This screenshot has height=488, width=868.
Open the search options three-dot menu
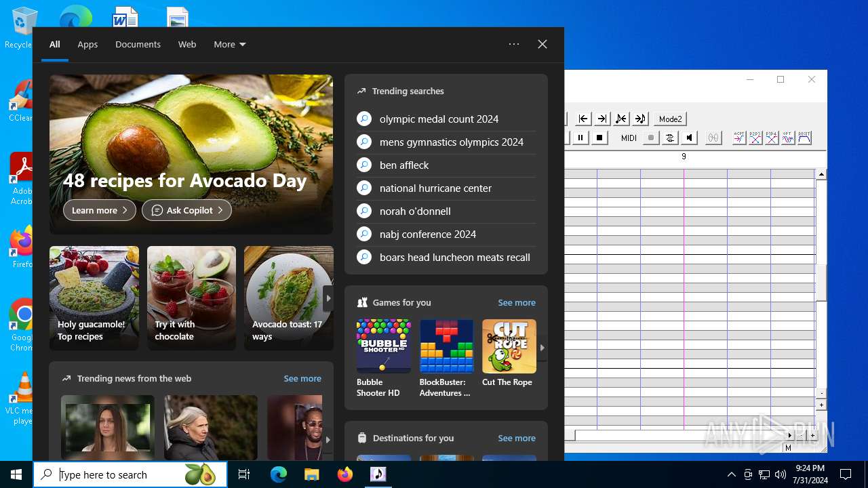tap(514, 44)
